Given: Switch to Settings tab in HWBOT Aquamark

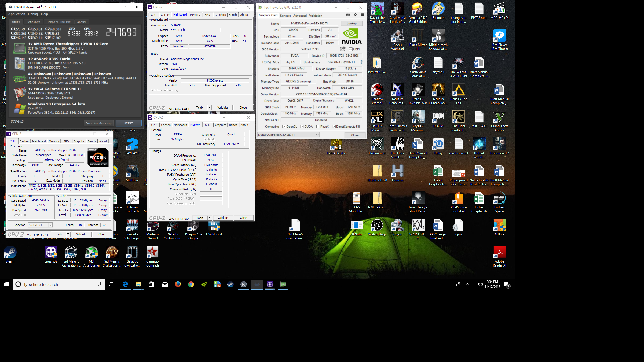Looking at the screenshot, I should [33, 22].
